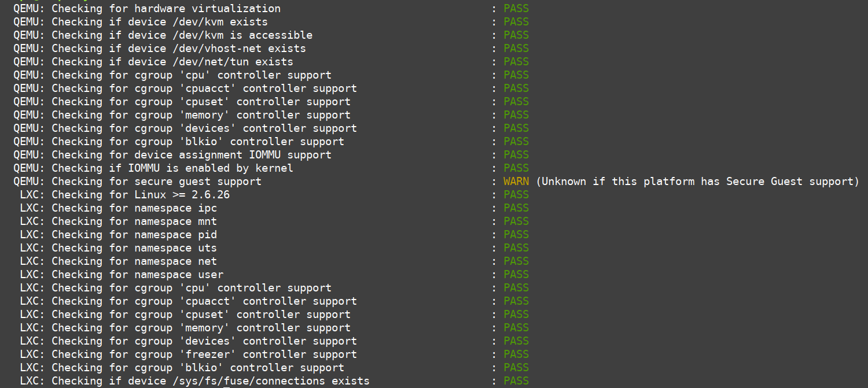Click the line 'LXC: Checking for Linux >= 2.6.26'
Viewport: 868px width, 388px height.
coord(124,195)
